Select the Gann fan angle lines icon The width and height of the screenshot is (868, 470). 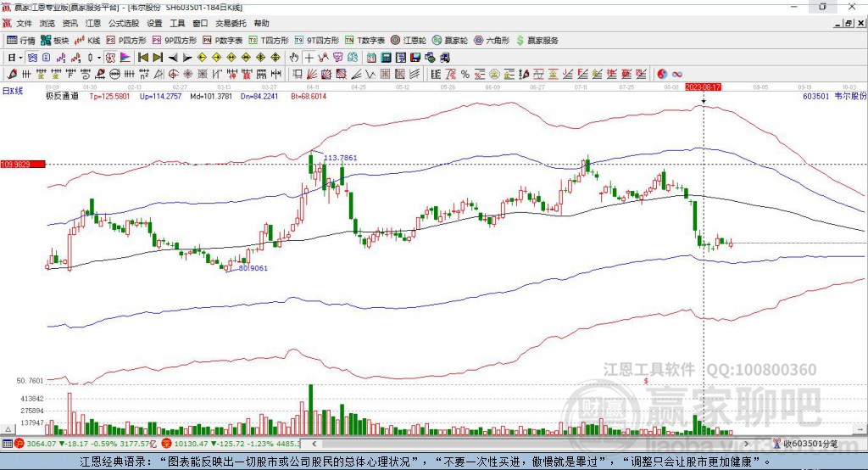(x=312, y=75)
